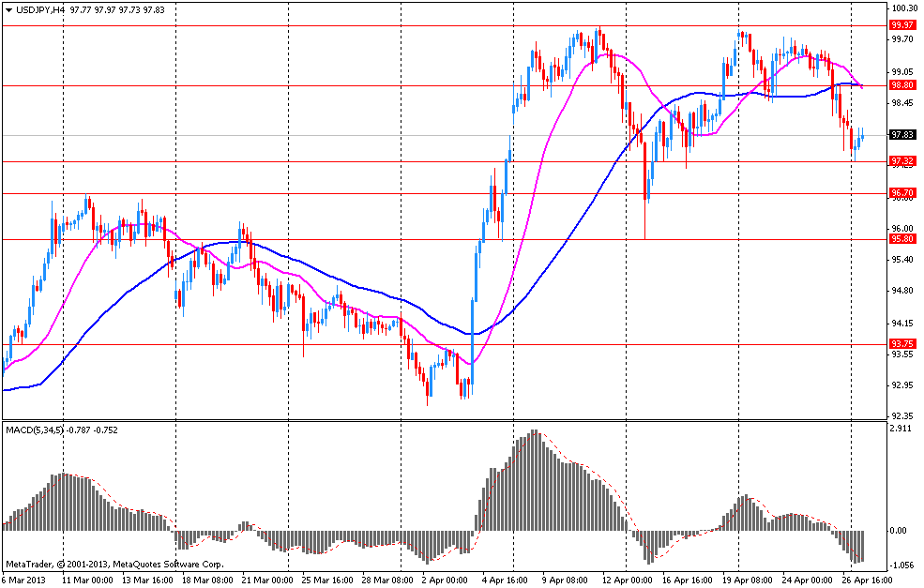924x588 pixels.
Task: Click the 9 Apr 08:00 time axis label
Action: pos(565,580)
